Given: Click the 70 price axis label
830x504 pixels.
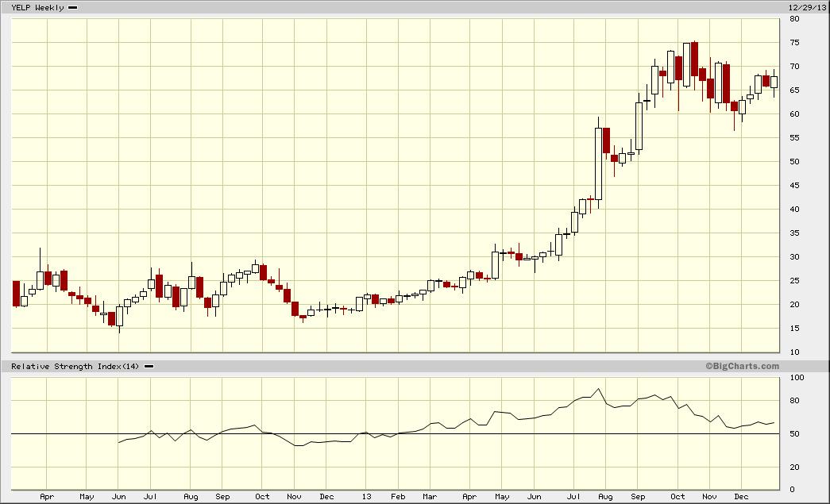Looking at the screenshot, I should [x=794, y=66].
